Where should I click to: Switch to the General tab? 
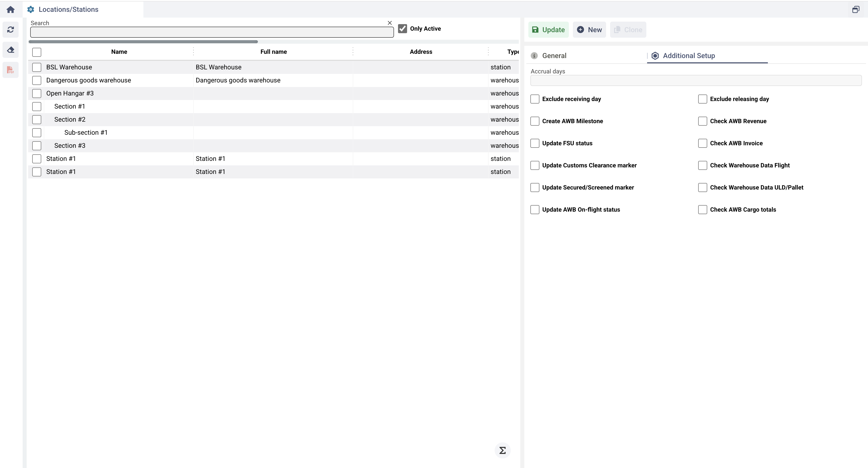pos(554,56)
